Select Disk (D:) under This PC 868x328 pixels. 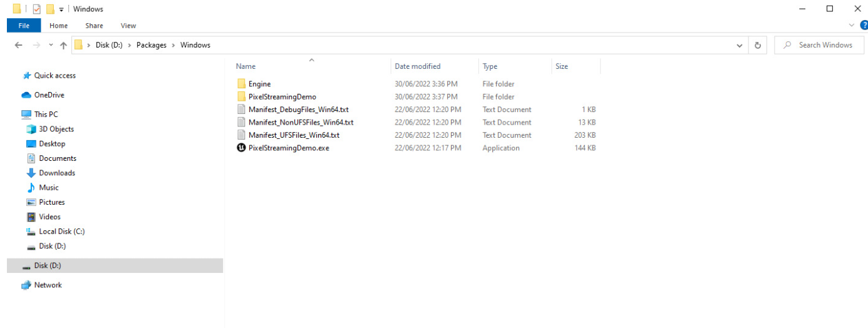(52, 246)
